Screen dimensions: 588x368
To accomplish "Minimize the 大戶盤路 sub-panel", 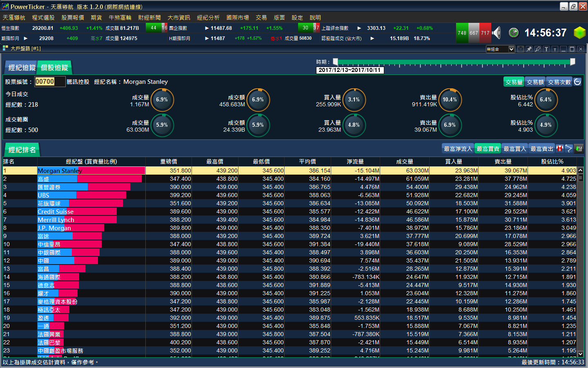I will tap(563, 49).
